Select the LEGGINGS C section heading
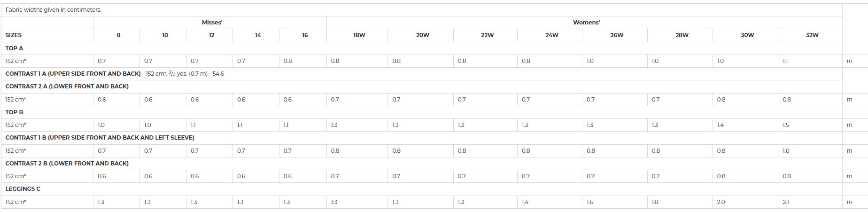This screenshot has height=212, width=868. [23, 189]
